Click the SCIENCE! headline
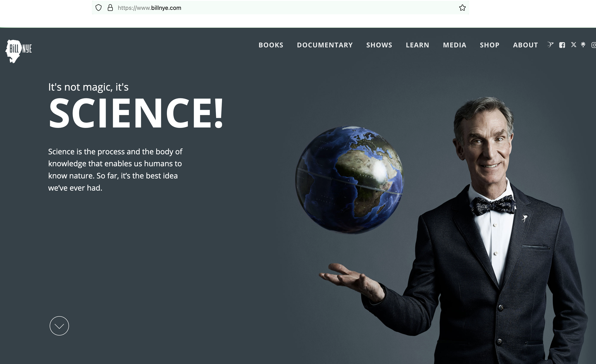Image resolution: width=596 pixels, height=364 pixels. click(136, 113)
